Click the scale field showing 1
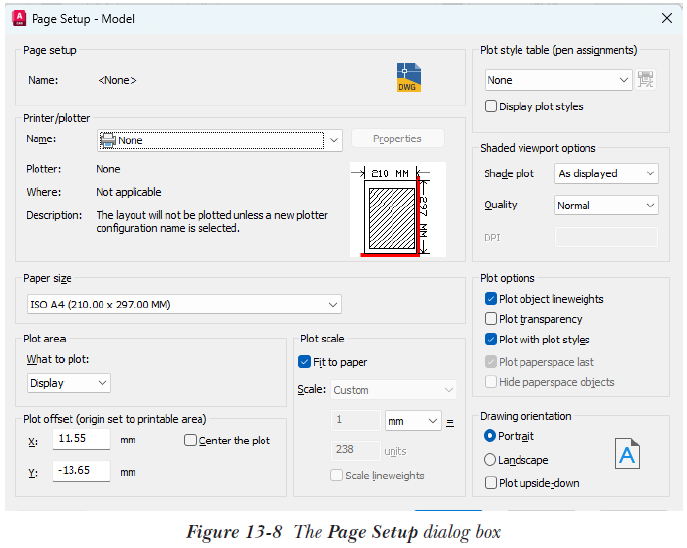Screen dimensions: 687x548 pyautogui.click(x=356, y=421)
